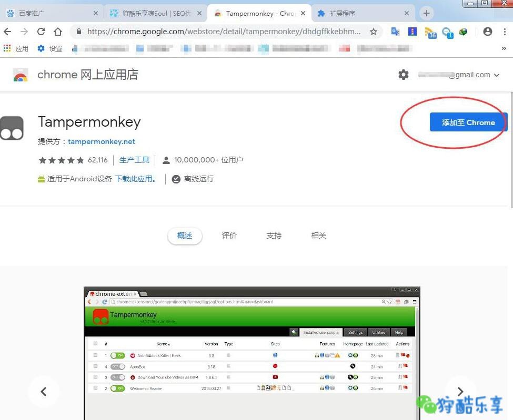The height and width of the screenshot is (420, 513).
Task: Show previous screenshot with left arrow
Action: (x=44, y=391)
